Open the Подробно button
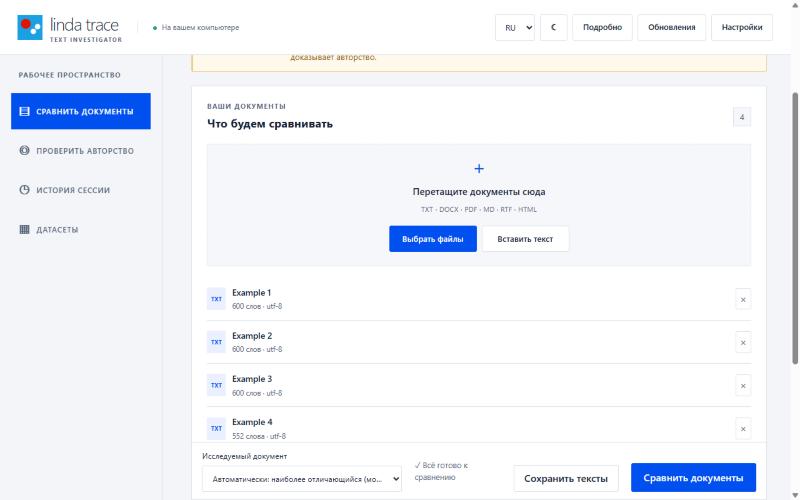 [x=602, y=28]
